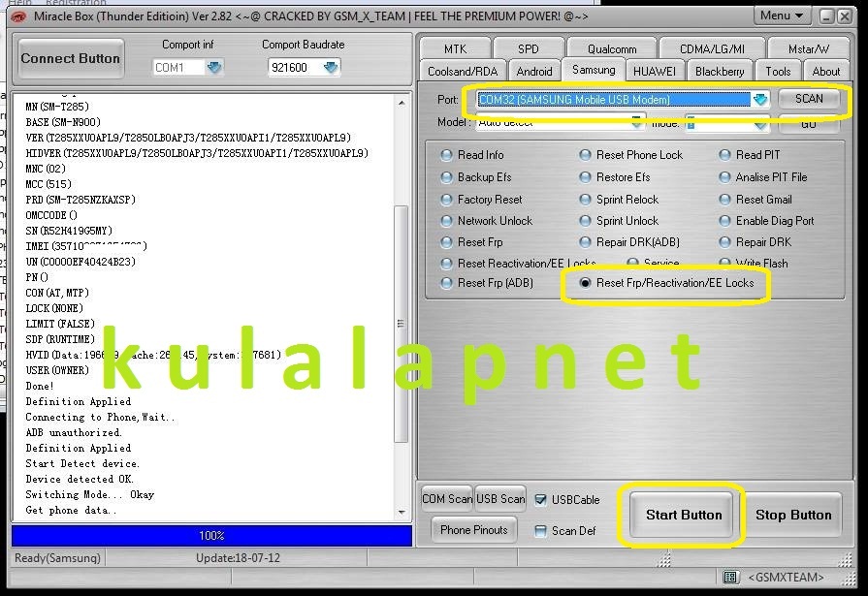
Task: Switch to the Qualcomm tab
Action: click(612, 48)
